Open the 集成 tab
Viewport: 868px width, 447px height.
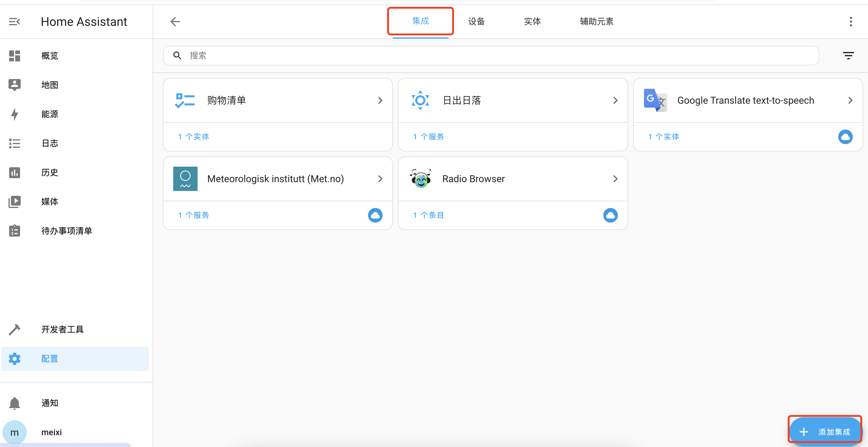point(420,22)
